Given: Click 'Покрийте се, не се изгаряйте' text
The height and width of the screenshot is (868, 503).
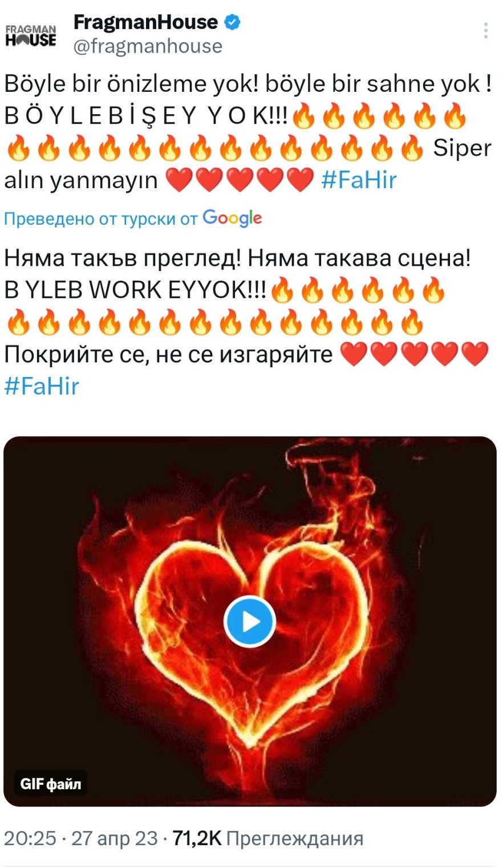Looking at the screenshot, I should [x=168, y=354].
